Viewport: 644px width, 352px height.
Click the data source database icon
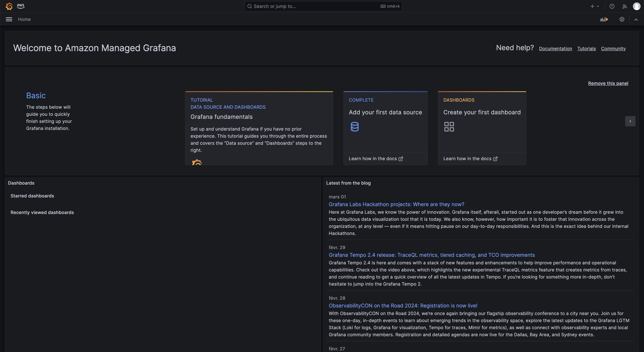coord(355,127)
